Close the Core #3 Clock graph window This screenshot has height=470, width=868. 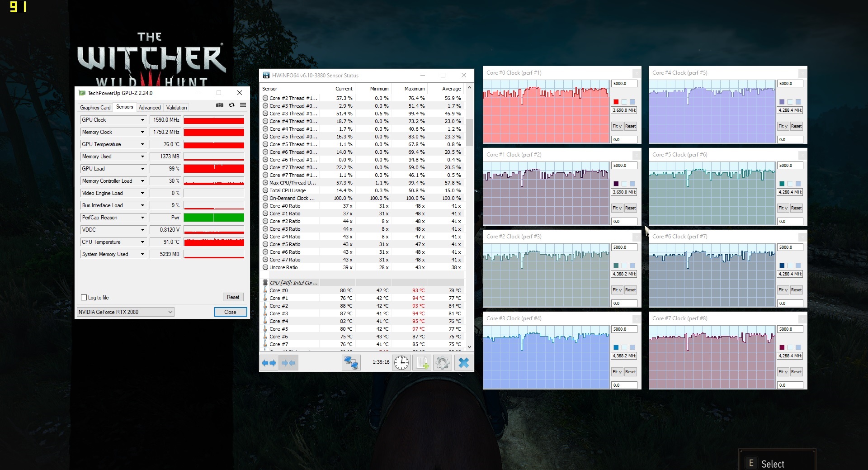tap(636, 318)
